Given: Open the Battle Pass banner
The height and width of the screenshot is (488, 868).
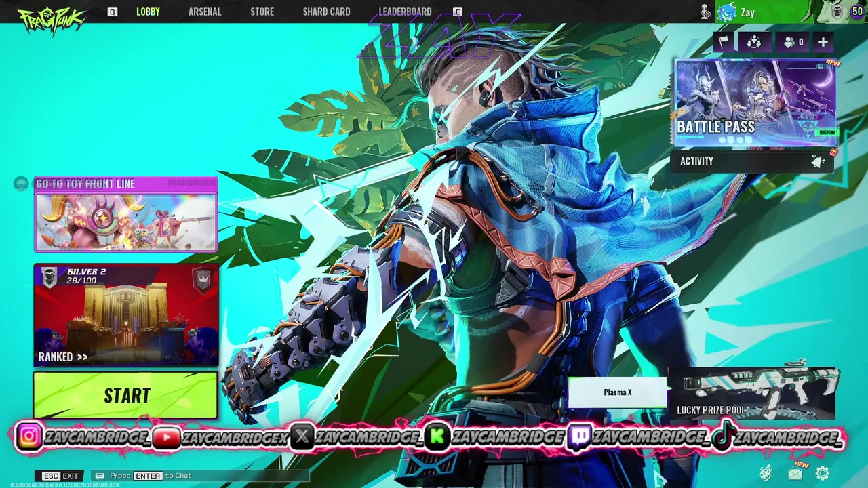Looking at the screenshot, I should pyautogui.click(x=755, y=103).
